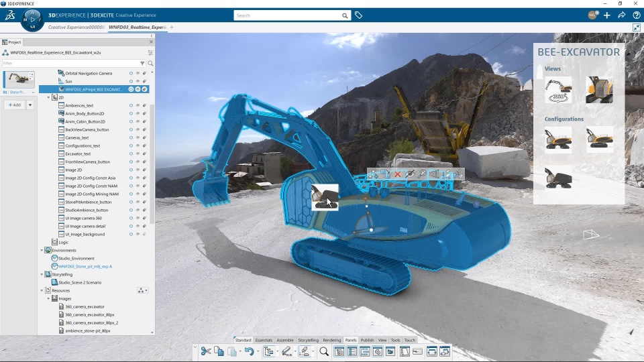Viewport: 644px width, 362px height.
Task: Click the Cut scissors icon in bottom toolbar
Action: pyautogui.click(x=206, y=351)
